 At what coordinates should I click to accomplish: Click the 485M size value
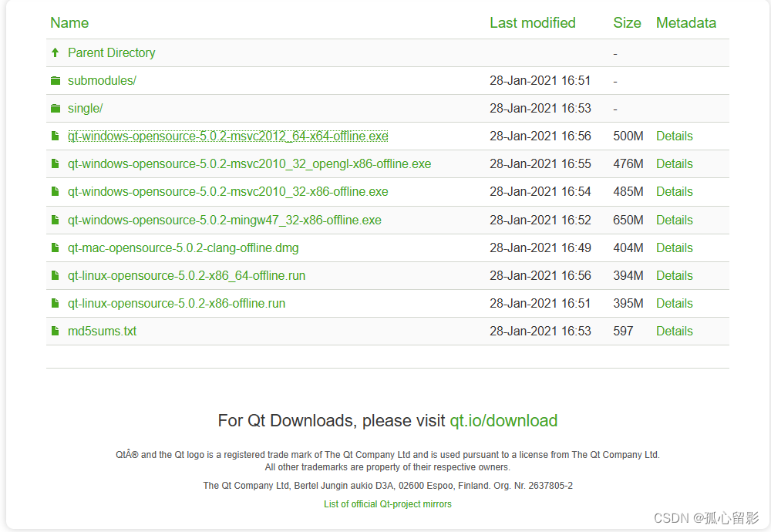(628, 191)
